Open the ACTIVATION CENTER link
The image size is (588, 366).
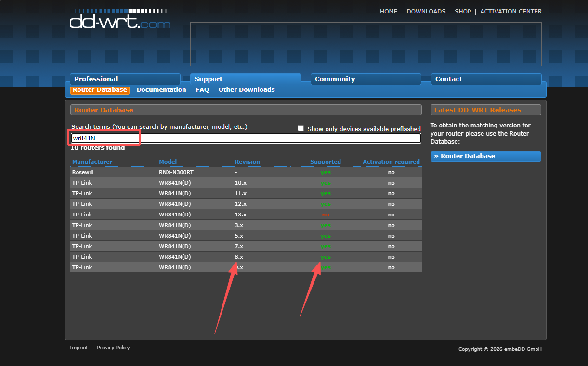pos(511,12)
